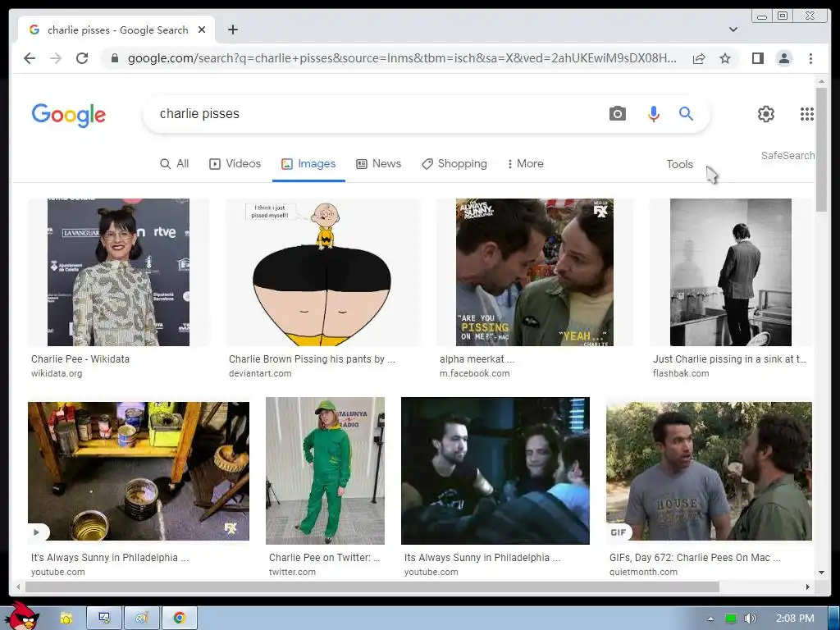Click the 'Charlie Brown Pissing his pants' link
840x630 pixels.
(312, 359)
